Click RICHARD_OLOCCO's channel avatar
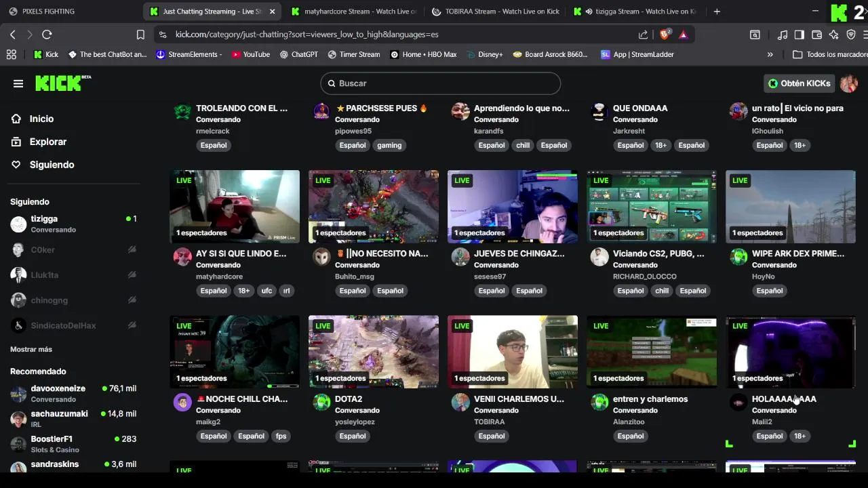 tap(599, 257)
